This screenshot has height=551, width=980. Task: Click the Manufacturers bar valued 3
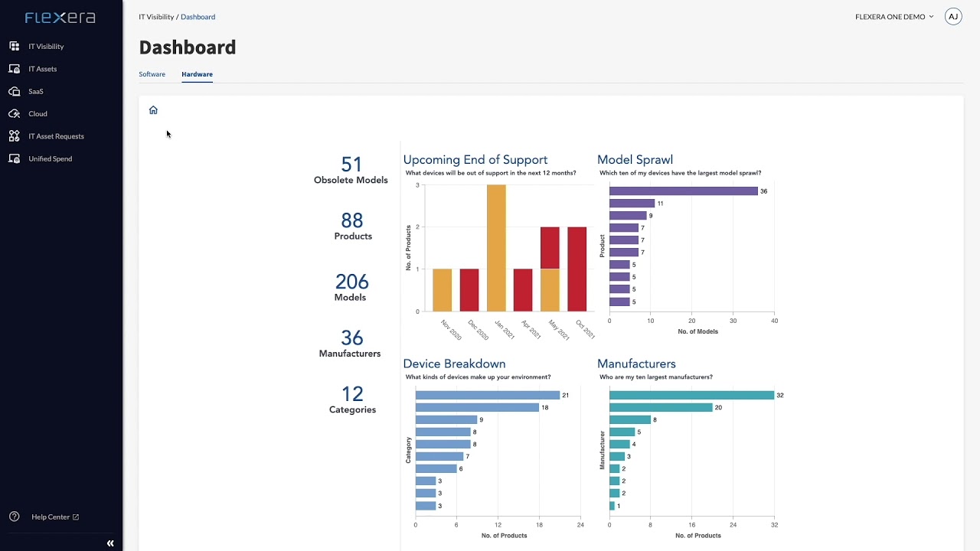(x=617, y=456)
